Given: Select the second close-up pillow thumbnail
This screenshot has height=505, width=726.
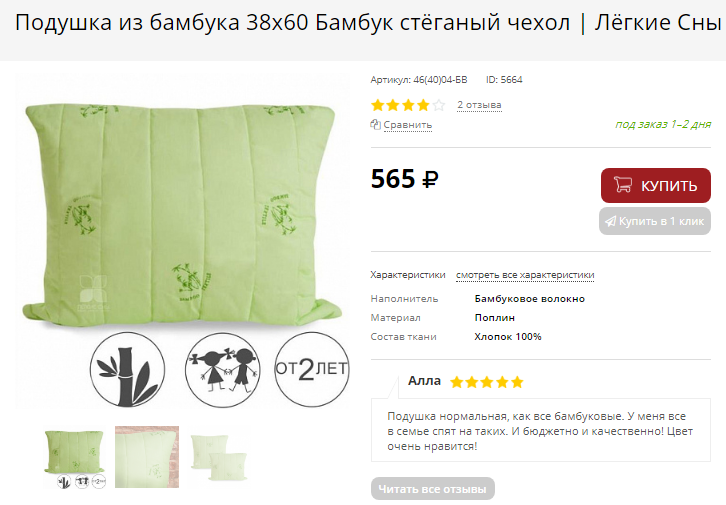Looking at the screenshot, I should [147, 457].
